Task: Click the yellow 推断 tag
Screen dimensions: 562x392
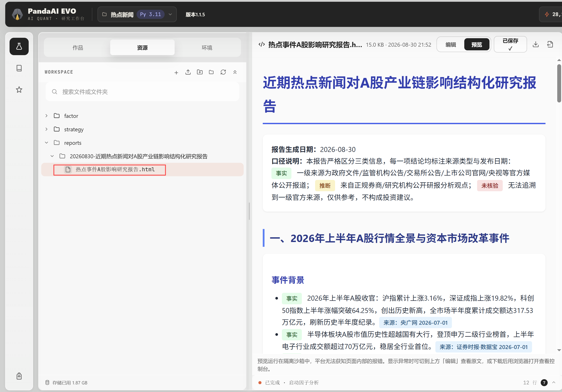Action: (325, 186)
